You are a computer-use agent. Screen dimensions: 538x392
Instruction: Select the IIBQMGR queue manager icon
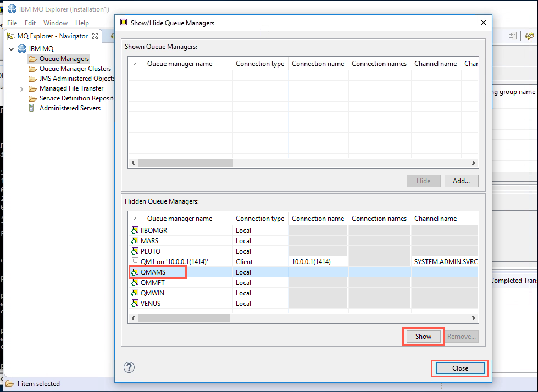point(135,230)
